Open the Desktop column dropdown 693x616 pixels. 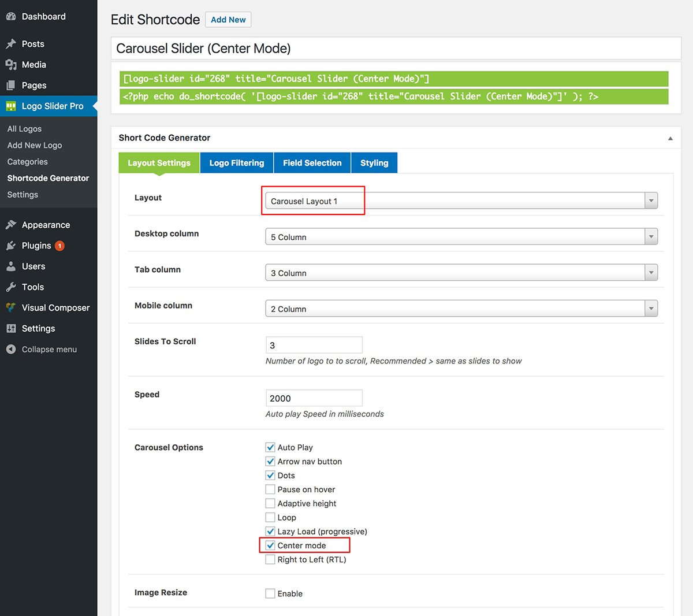461,237
